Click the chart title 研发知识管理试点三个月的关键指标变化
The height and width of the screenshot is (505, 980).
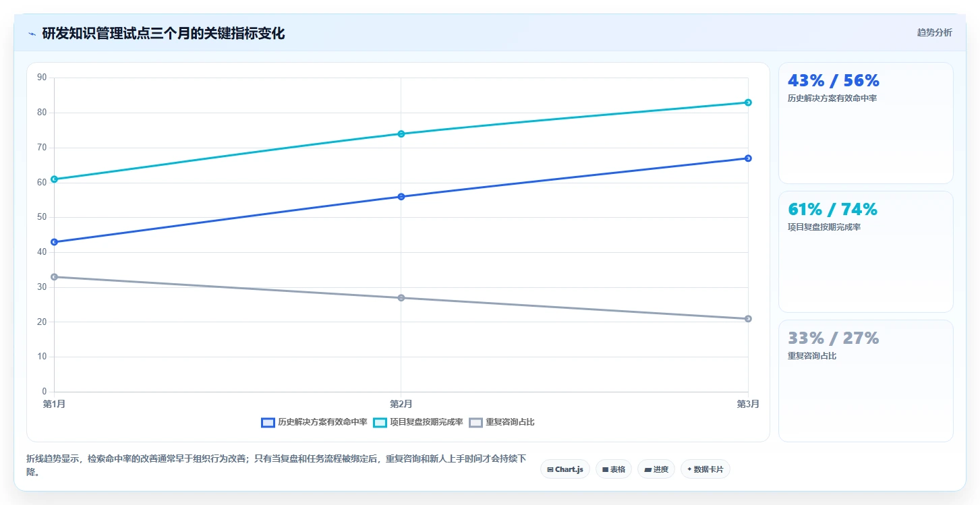163,34
